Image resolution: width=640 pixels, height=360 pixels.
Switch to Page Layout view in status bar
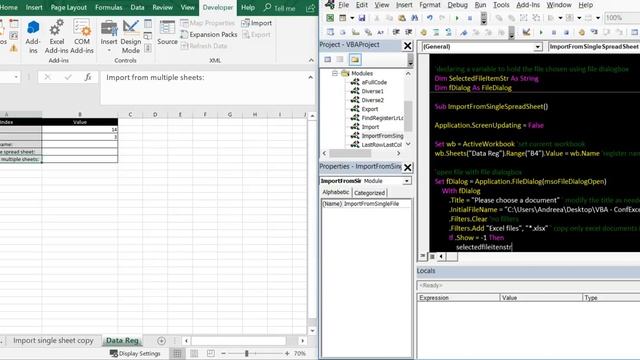(x=194, y=353)
